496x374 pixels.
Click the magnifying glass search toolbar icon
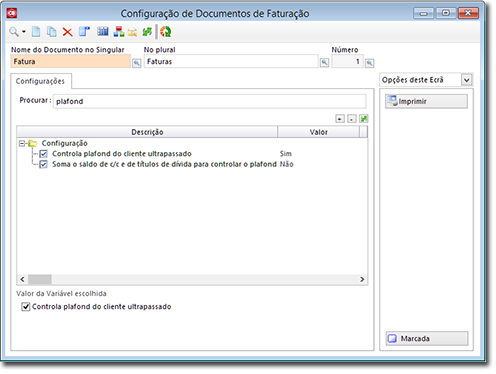pos(14,32)
